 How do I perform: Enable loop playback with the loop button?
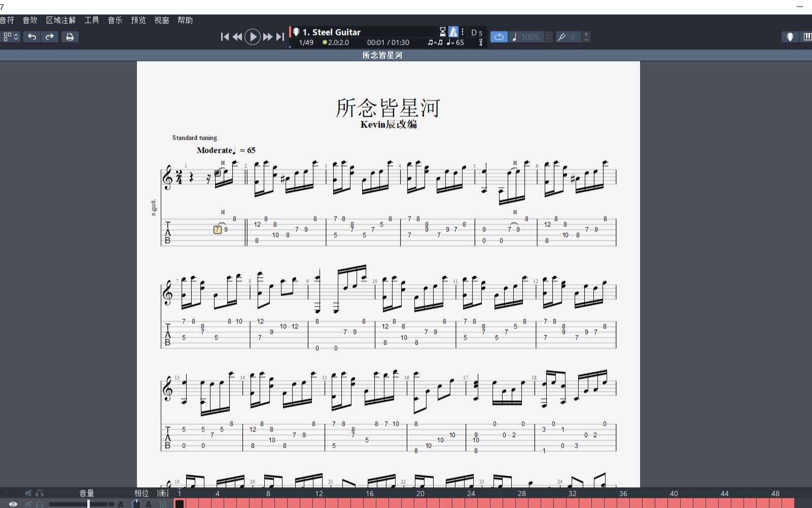pos(499,37)
